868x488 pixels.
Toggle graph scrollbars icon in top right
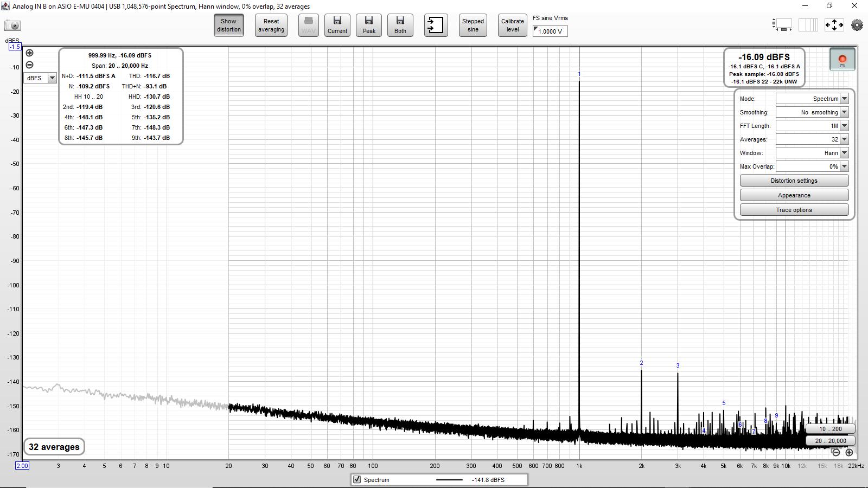tap(782, 25)
